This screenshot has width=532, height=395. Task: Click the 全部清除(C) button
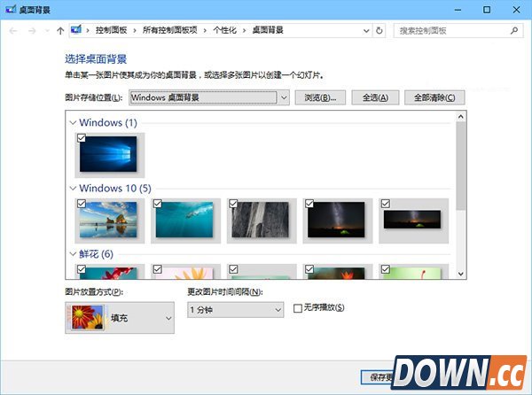coord(434,97)
